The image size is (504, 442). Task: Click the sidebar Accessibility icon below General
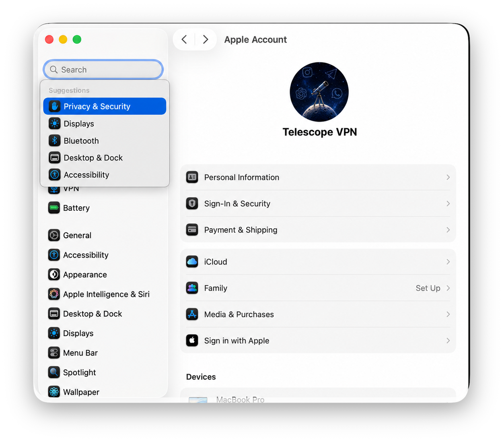(x=54, y=255)
